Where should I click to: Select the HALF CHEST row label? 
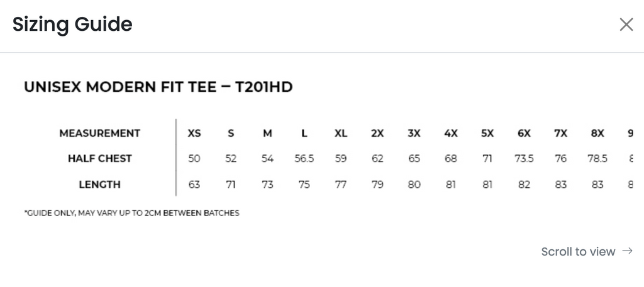pos(99,159)
